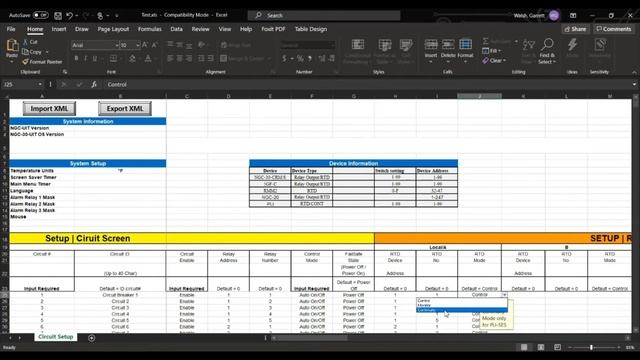This screenshot has width=640, height=360.
Task: Open the Data tab
Action: (176, 29)
